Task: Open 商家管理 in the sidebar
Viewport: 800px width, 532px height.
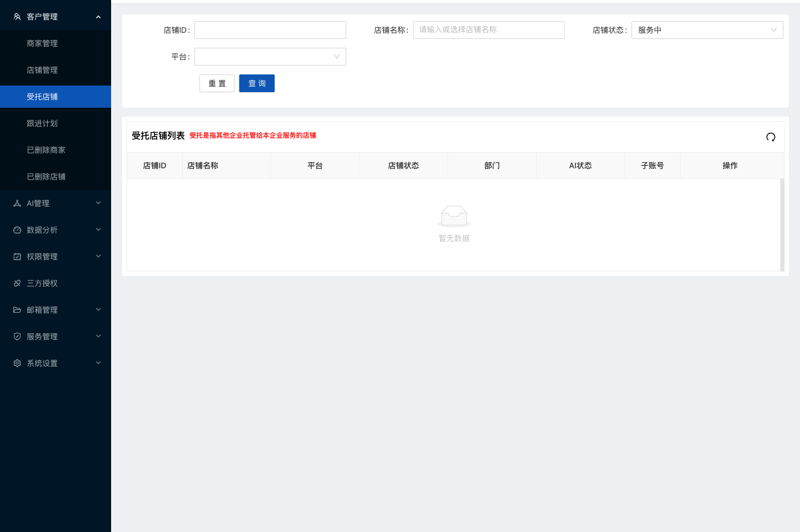Action: 56,43
